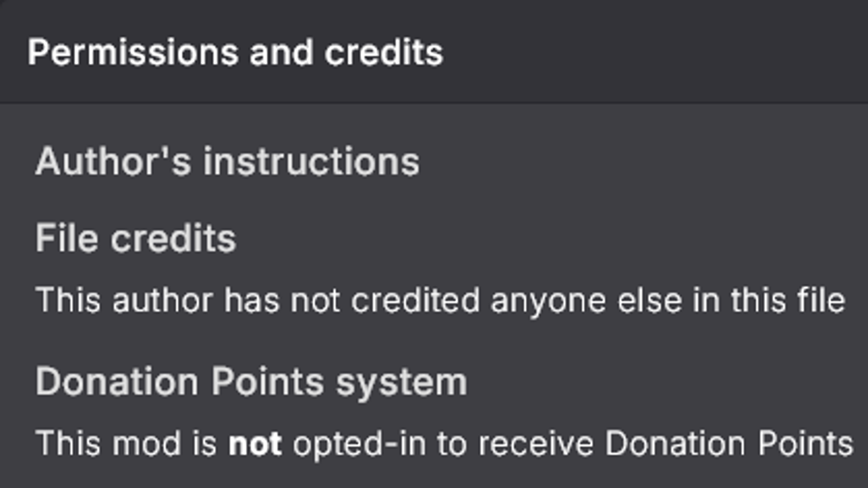Screen dimensions: 868x488
Task: Click the Donation Points system heading
Action: 251,382
